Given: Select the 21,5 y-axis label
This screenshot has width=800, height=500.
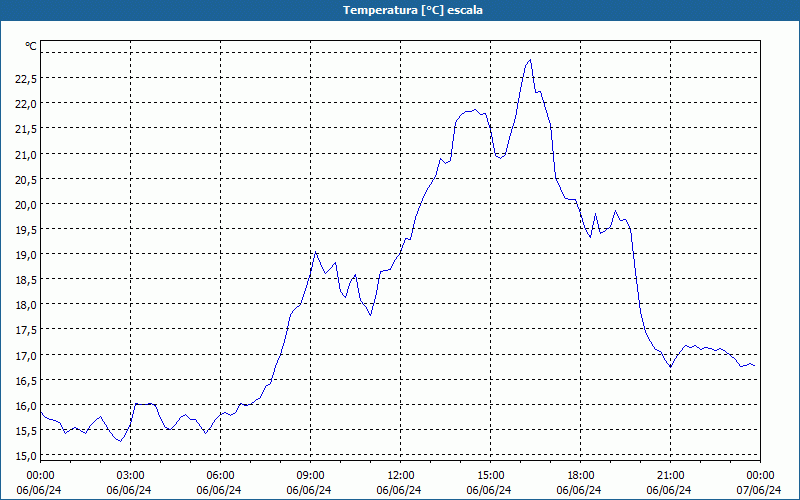Looking at the screenshot, I should pos(25,129).
